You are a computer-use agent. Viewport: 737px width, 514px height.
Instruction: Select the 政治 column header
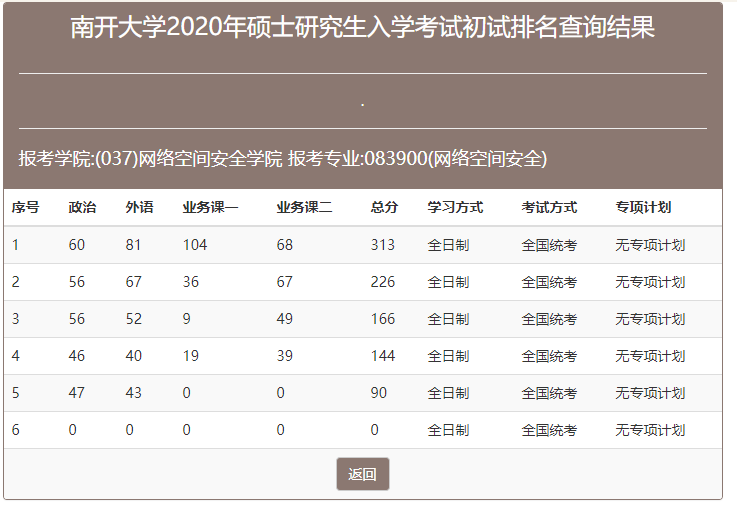coord(82,207)
